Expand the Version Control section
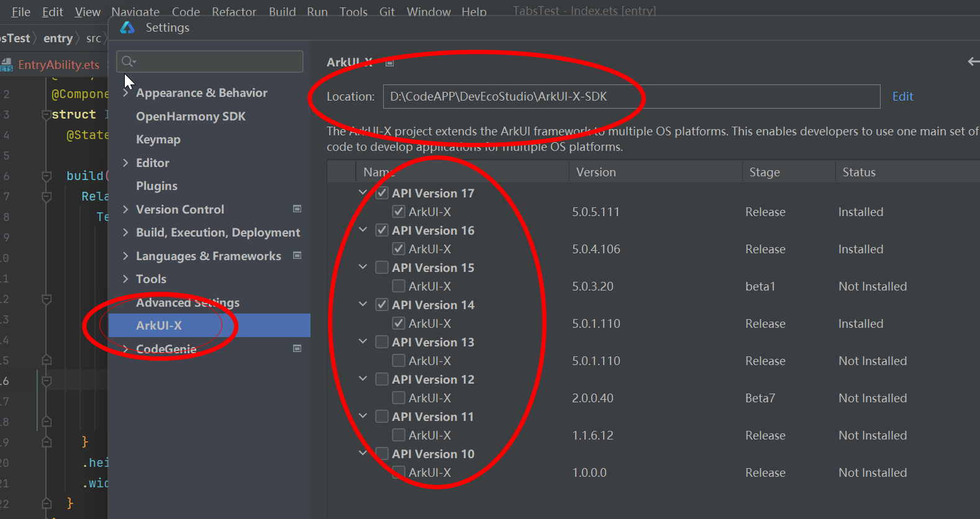 [125, 209]
